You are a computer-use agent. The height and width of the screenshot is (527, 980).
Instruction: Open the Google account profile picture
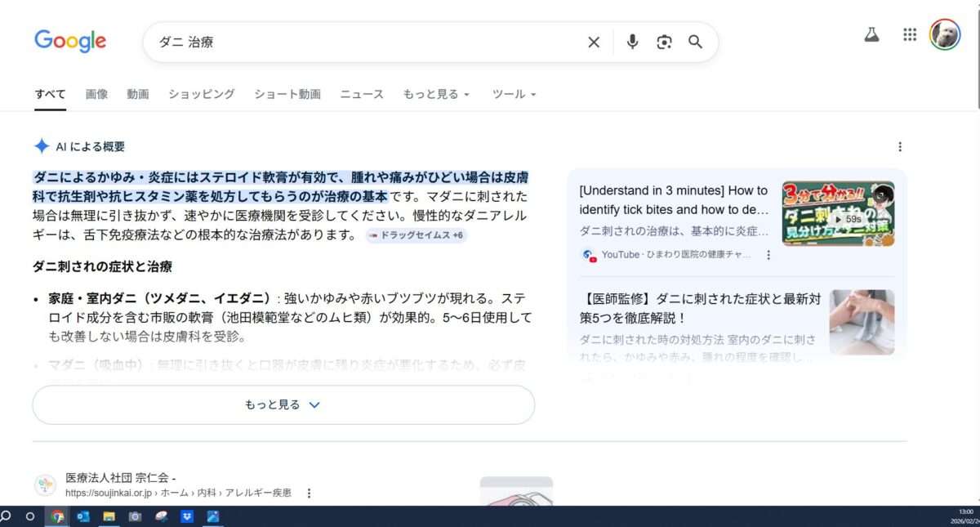(x=945, y=35)
